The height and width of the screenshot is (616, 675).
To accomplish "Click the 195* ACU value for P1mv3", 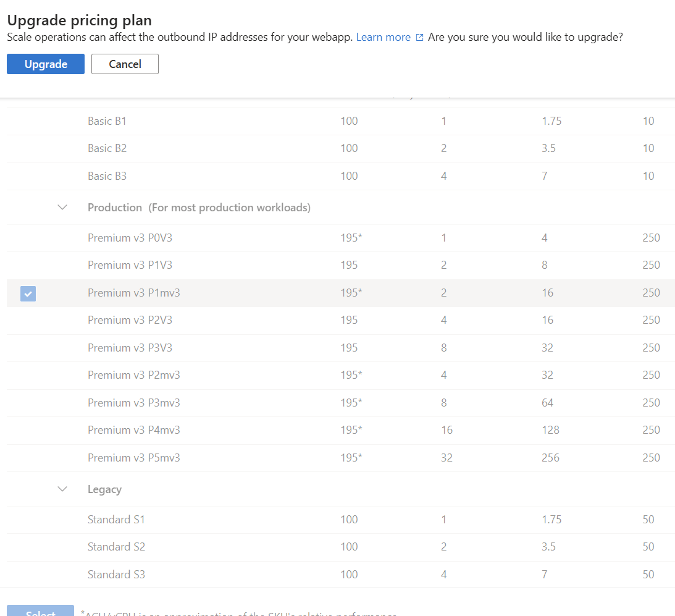I will [x=351, y=293].
